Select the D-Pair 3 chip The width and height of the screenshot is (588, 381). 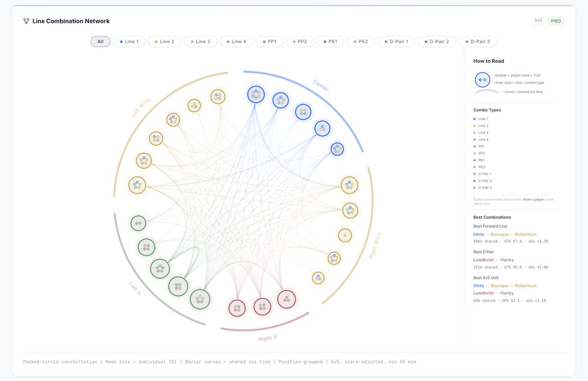[478, 42]
